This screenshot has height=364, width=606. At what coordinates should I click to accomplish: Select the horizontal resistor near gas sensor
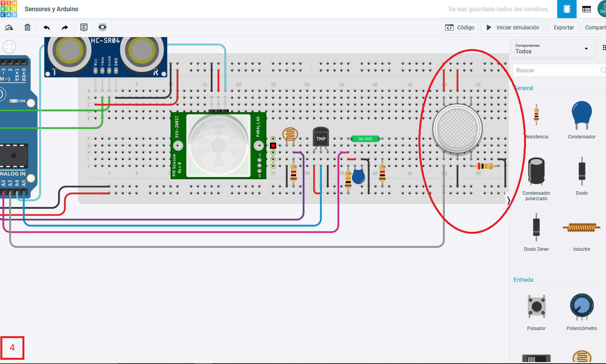(485, 166)
